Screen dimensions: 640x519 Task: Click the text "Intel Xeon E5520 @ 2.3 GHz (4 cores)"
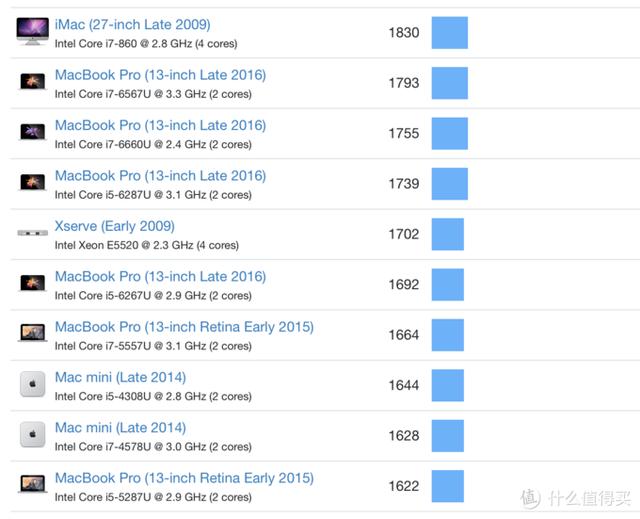click(147, 245)
